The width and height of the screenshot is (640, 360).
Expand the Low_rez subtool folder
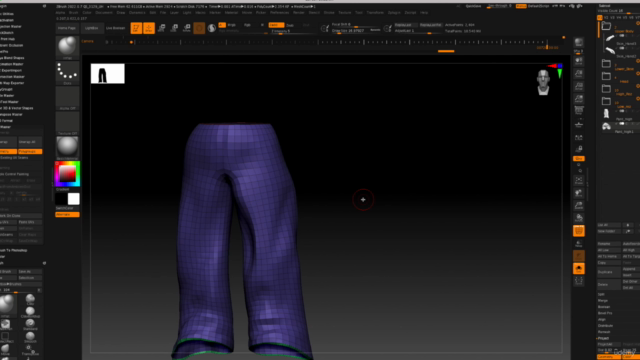[x=607, y=101]
